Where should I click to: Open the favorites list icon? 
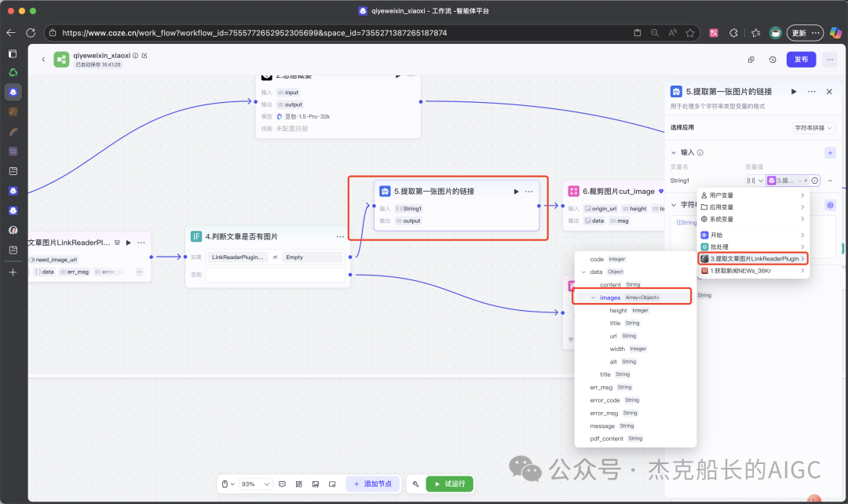coord(755,33)
